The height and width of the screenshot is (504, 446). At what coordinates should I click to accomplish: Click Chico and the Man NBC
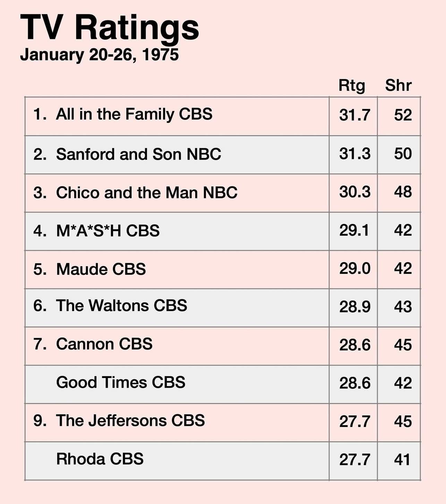[x=147, y=193]
